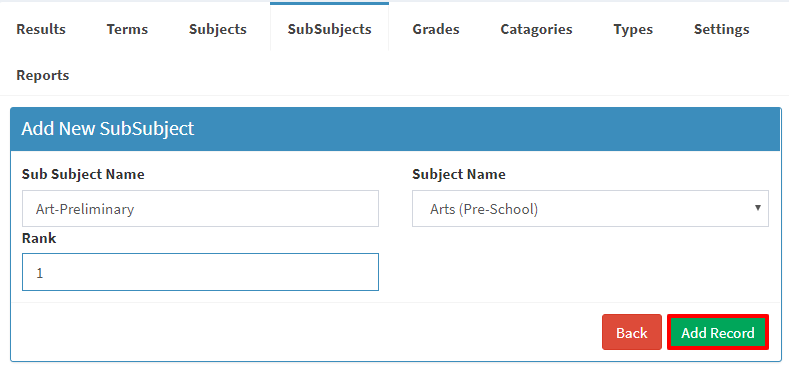This screenshot has height=369, width=789.
Task: Focus the Rank input field
Action: point(200,272)
